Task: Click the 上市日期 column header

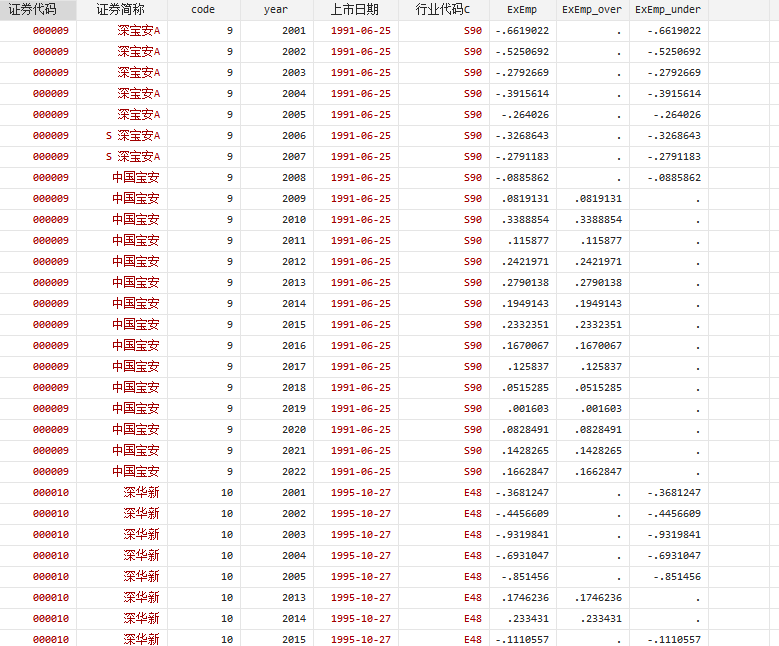Action: point(354,9)
